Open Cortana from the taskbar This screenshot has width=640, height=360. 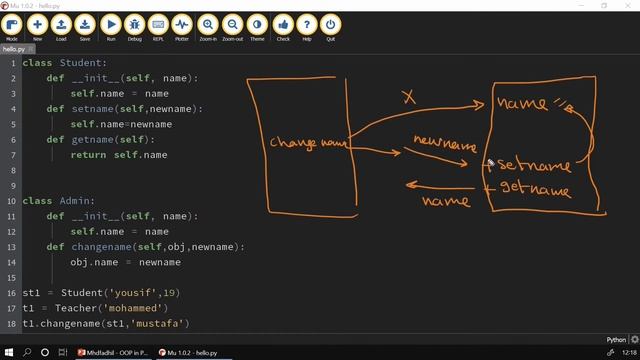pos(45,352)
